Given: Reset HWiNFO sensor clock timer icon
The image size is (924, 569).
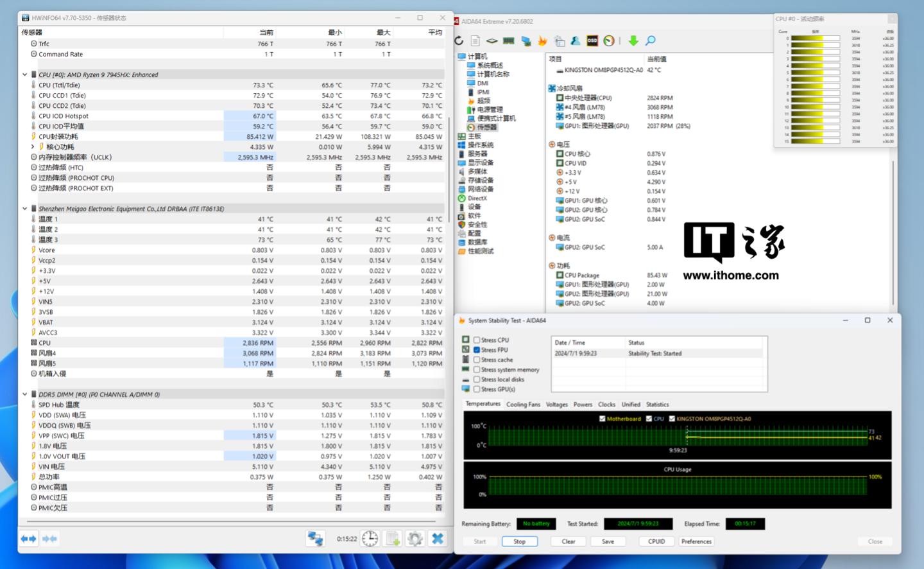Looking at the screenshot, I should click(x=370, y=539).
